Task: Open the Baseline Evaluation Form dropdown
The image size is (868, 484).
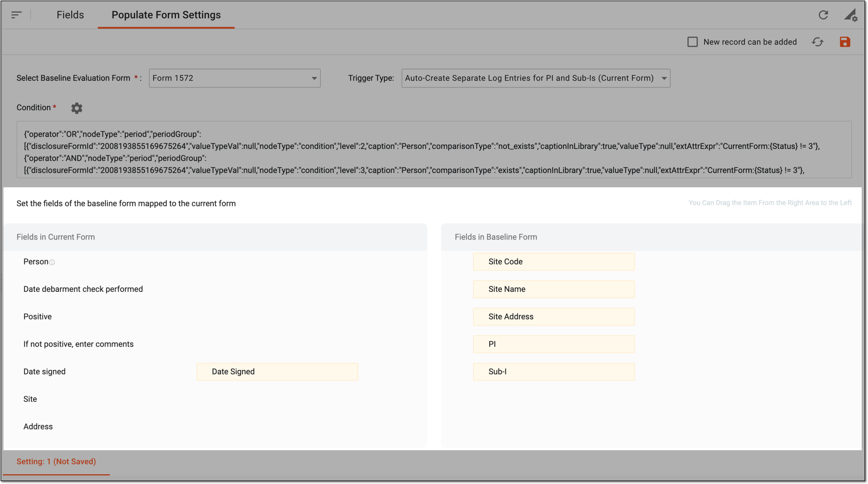Action: pyautogui.click(x=235, y=78)
